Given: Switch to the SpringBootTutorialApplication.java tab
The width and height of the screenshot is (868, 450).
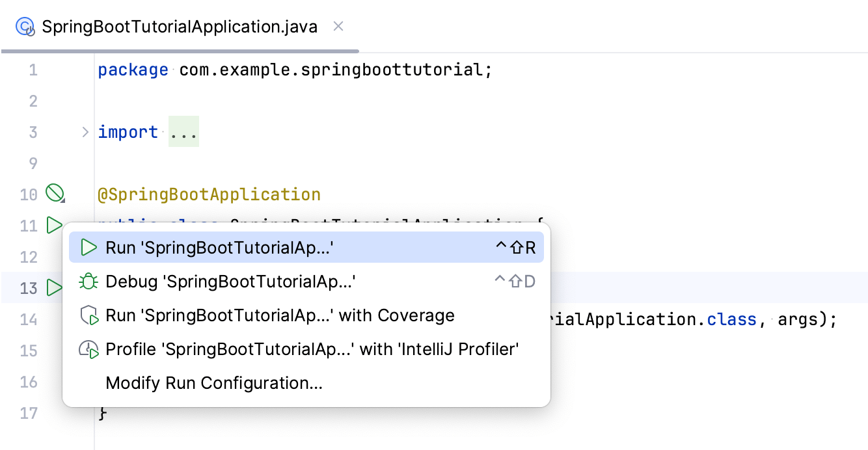Looking at the screenshot, I should tap(179, 27).
